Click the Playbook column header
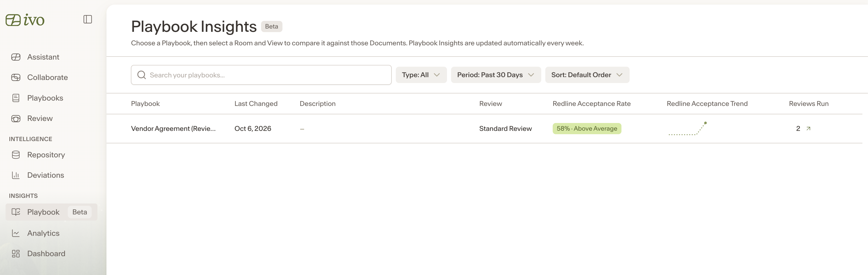 click(x=145, y=103)
